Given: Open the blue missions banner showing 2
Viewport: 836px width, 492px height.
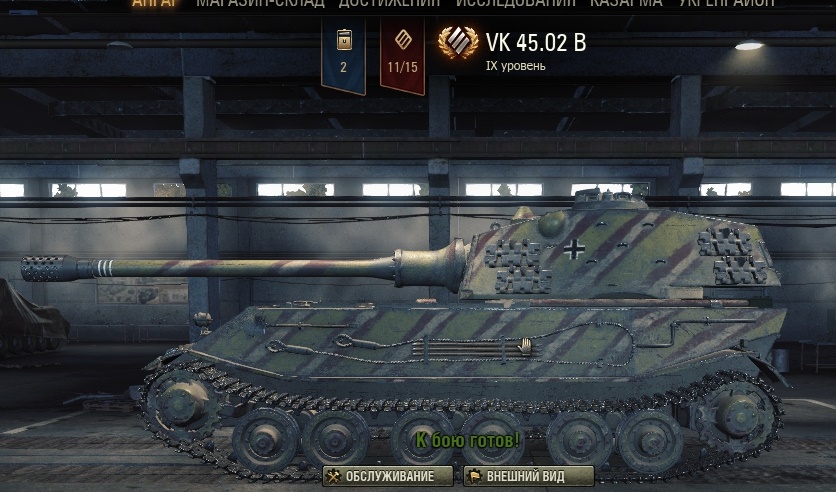Looking at the screenshot, I should (343, 55).
